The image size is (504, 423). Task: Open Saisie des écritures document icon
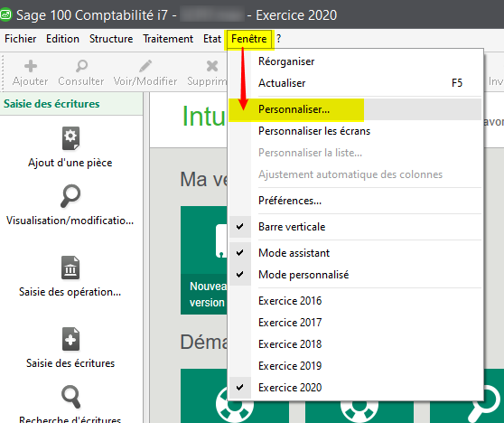(x=70, y=339)
